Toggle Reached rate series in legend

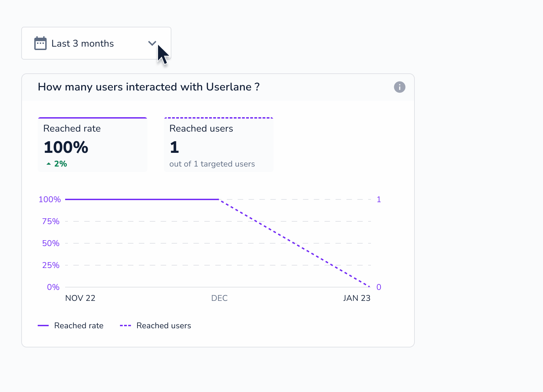point(71,326)
